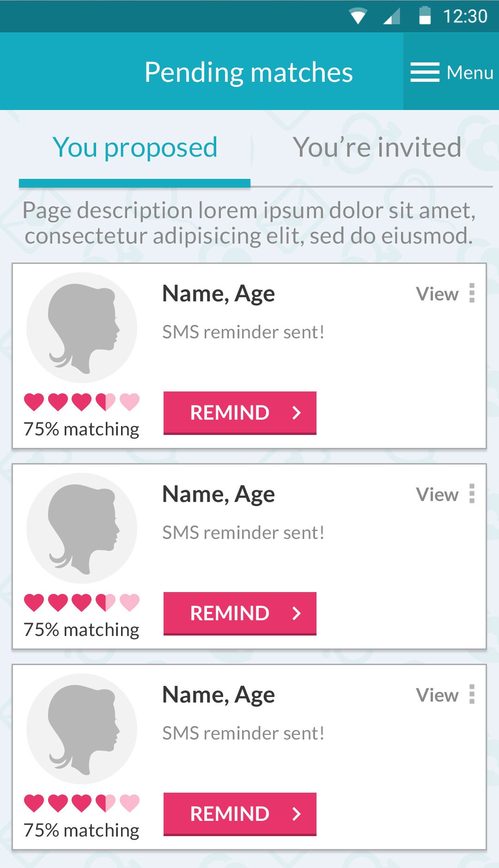Image resolution: width=499 pixels, height=868 pixels.
Task: Tap the cellular signal icon
Action: point(392,17)
